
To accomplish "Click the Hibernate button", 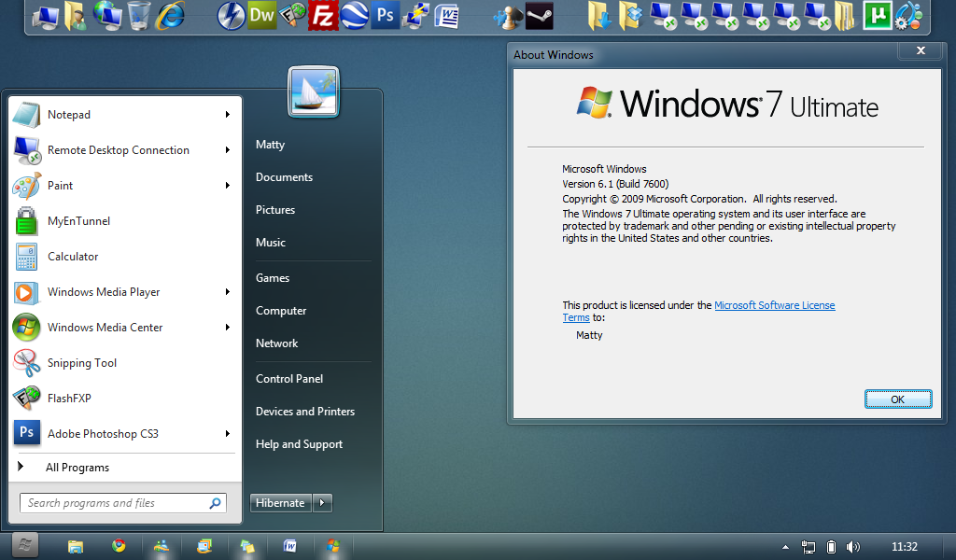I will pyautogui.click(x=280, y=503).
